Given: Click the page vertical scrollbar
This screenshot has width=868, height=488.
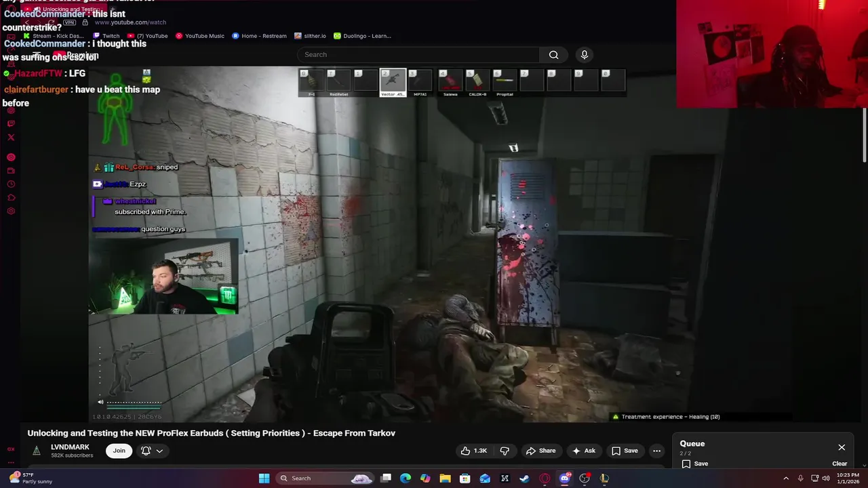Looking at the screenshot, I should tap(864, 136).
